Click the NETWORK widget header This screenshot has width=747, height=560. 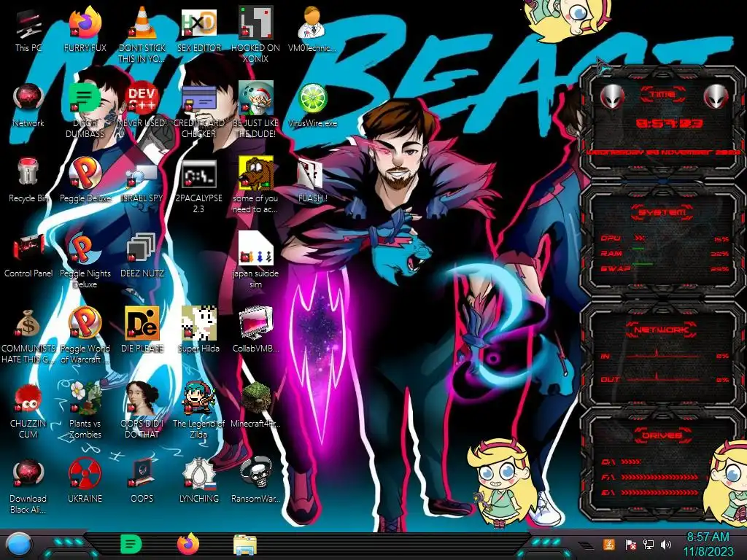tap(661, 330)
